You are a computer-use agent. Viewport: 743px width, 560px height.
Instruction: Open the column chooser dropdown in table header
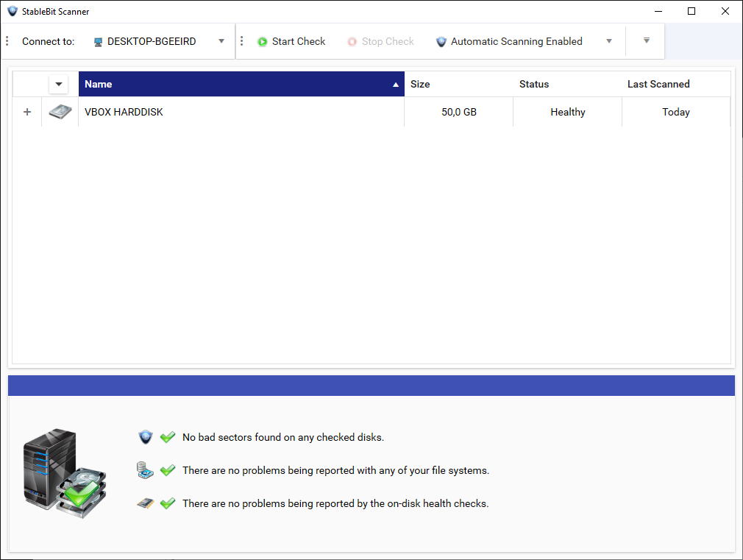pos(58,85)
